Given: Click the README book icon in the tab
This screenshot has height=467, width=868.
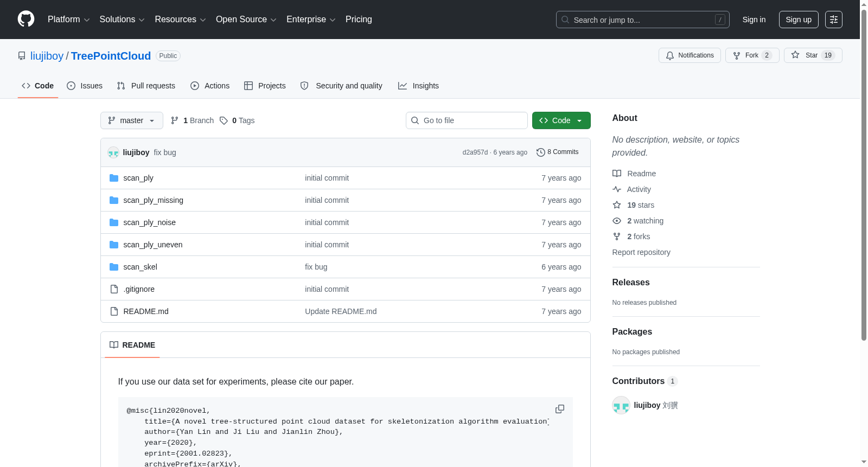Looking at the screenshot, I should 114,345.
